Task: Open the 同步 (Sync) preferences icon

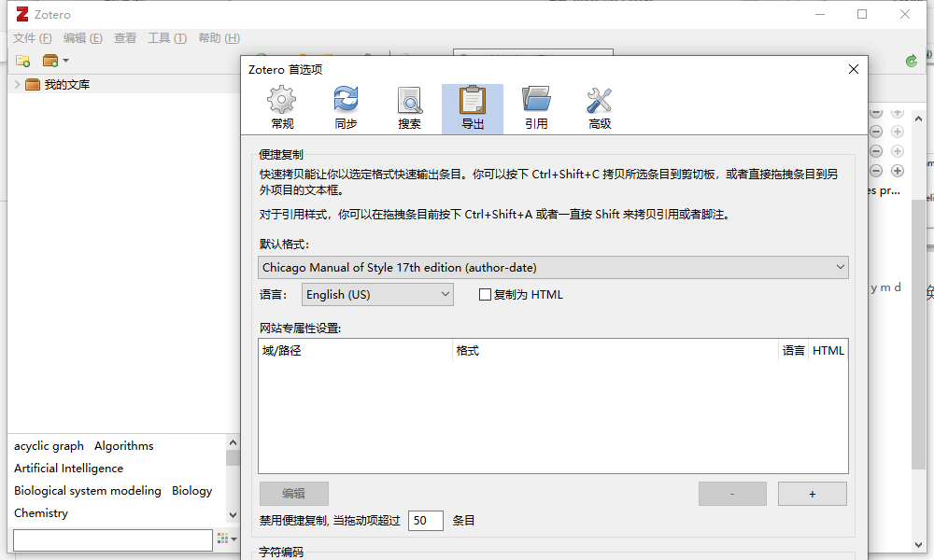Action: pos(346,105)
